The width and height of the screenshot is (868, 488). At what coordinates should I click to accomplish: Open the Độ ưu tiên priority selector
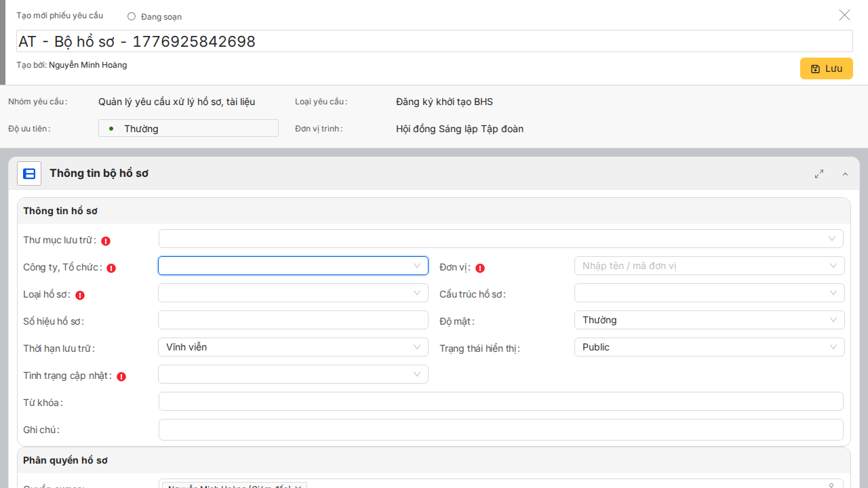point(189,128)
